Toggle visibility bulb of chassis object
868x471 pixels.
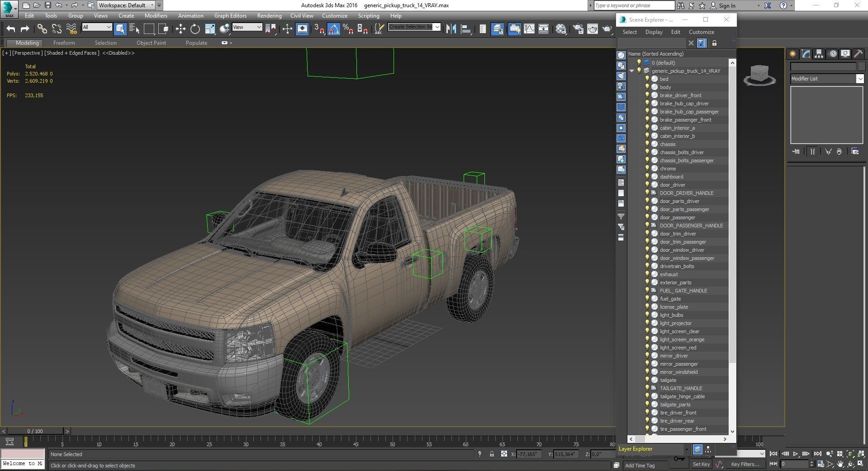tap(647, 144)
